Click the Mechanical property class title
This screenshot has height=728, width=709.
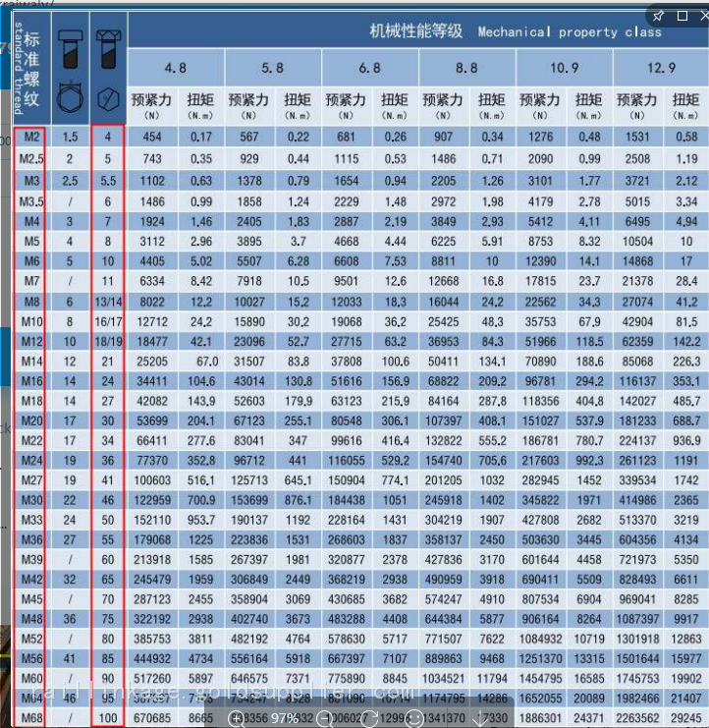tap(515, 31)
